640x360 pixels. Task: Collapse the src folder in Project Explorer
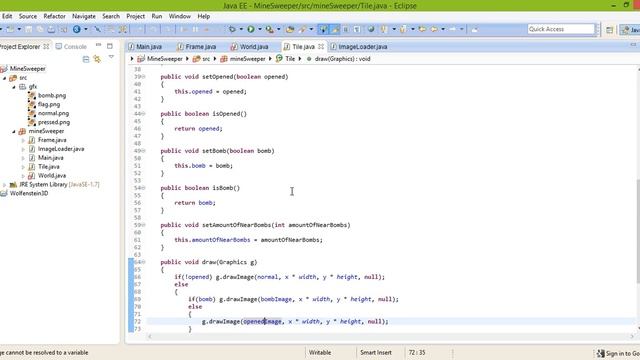[5, 78]
